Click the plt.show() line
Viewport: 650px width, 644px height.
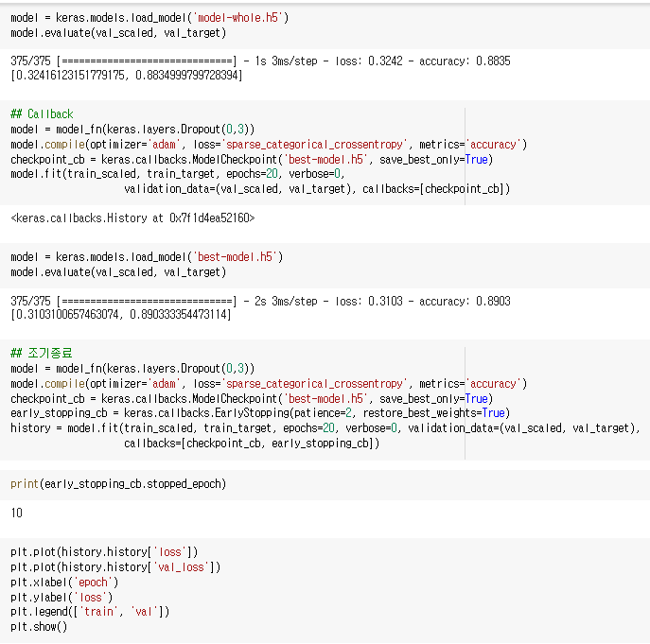(x=39, y=627)
